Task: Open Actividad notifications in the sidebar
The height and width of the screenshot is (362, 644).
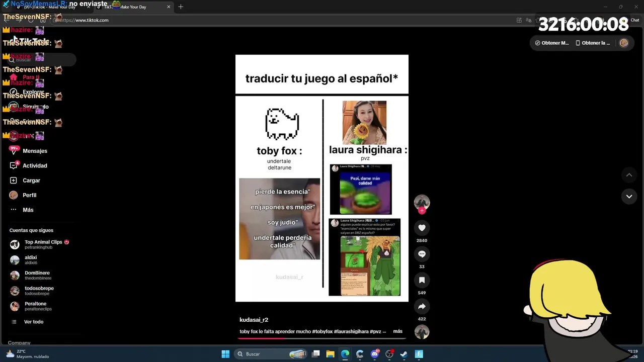Action: [29, 165]
